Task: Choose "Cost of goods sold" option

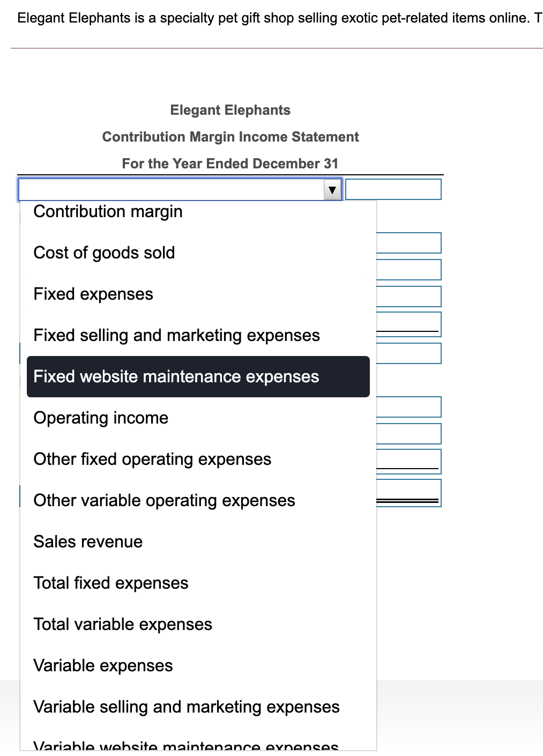Action: pos(104,253)
